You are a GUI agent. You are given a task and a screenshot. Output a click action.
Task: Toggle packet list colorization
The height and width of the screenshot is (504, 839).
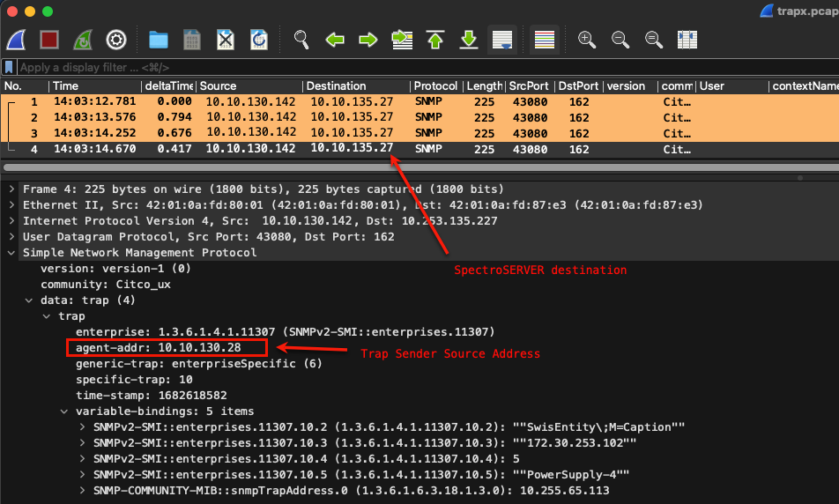(545, 40)
